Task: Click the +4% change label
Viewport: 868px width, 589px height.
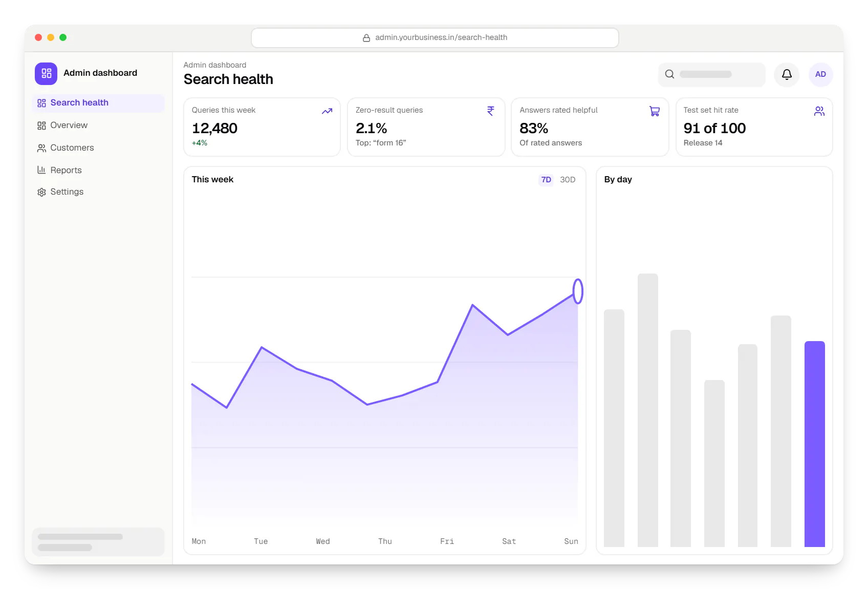Action: [x=200, y=143]
